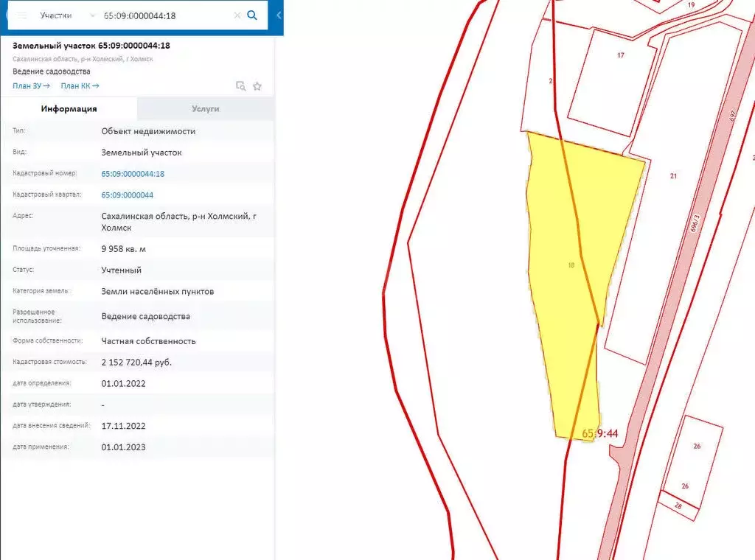The image size is (755, 560).
Task: Select the Информация tab
Action: point(69,108)
